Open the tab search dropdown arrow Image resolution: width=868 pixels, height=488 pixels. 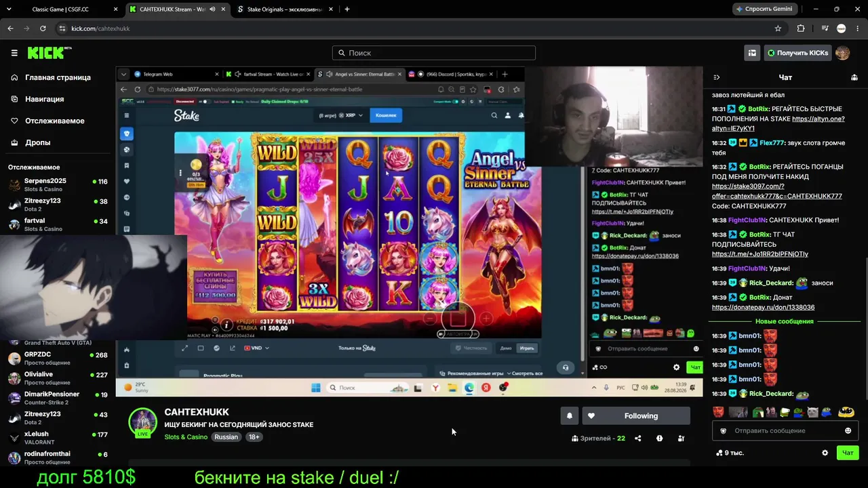coord(7,9)
